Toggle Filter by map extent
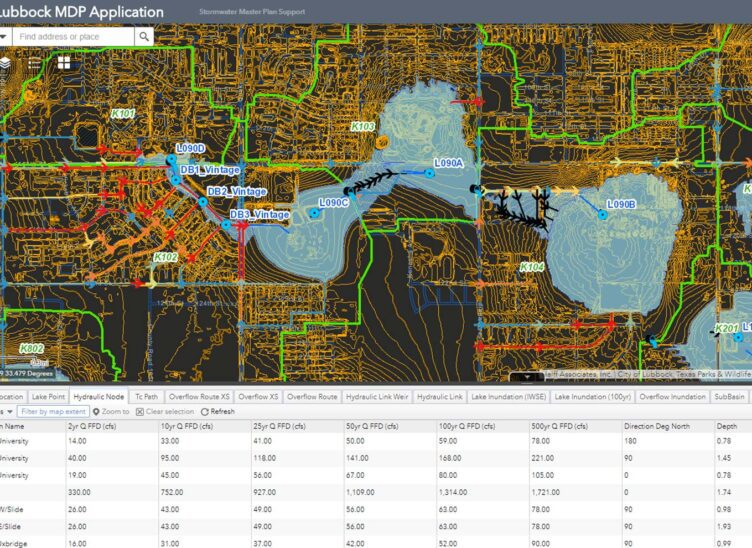 coord(54,411)
